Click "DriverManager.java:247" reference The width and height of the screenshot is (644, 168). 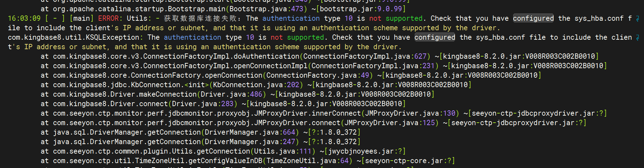point(250,142)
